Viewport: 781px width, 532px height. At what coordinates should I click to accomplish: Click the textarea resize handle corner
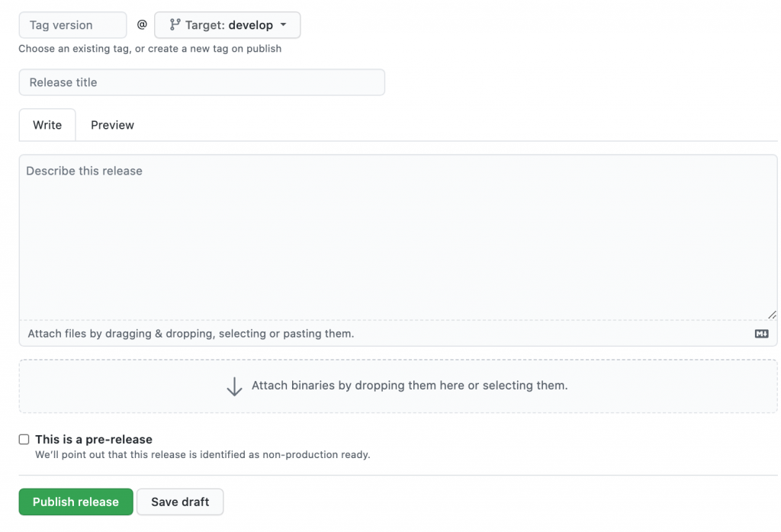tap(772, 314)
